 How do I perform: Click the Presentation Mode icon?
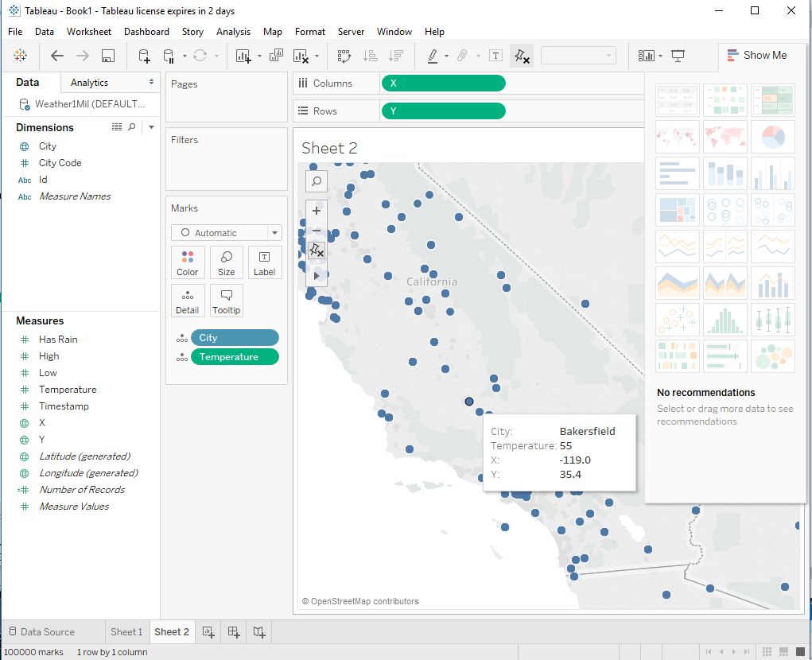point(678,56)
